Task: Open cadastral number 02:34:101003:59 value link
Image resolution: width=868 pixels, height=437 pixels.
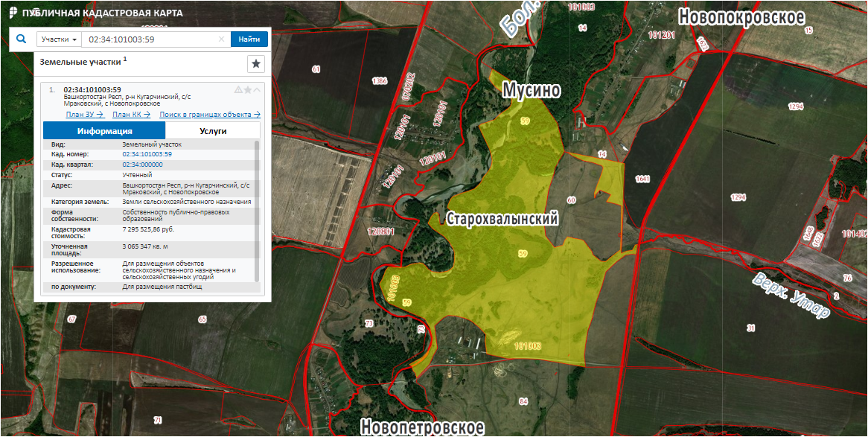Action: coord(147,154)
